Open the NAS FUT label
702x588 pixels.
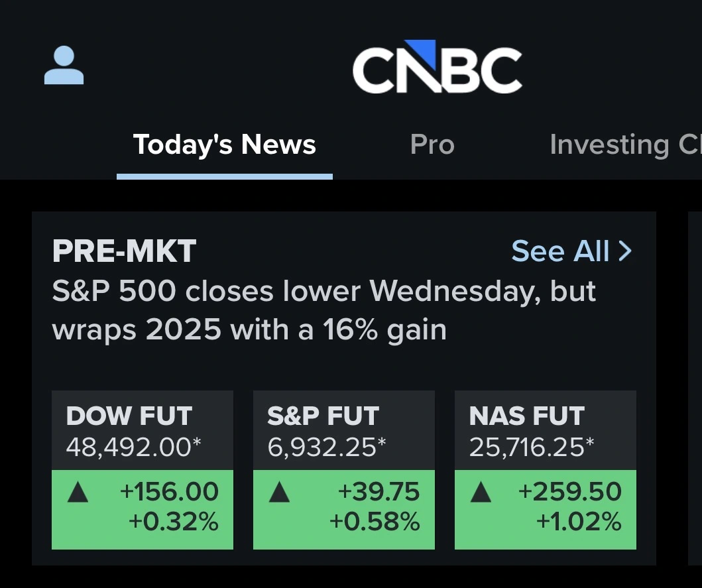pyautogui.click(x=527, y=416)
